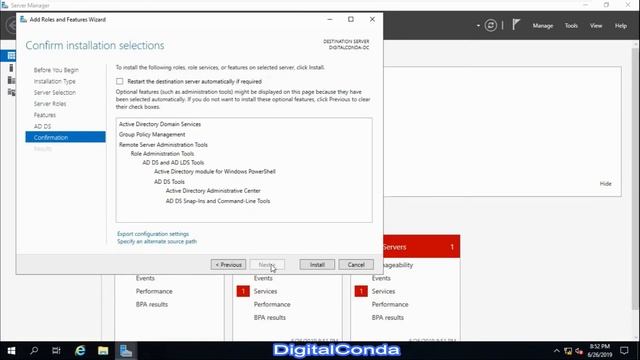Screen dimensions: 640x360
Task: Open Services in middle server tile
Action: point(265,291)
